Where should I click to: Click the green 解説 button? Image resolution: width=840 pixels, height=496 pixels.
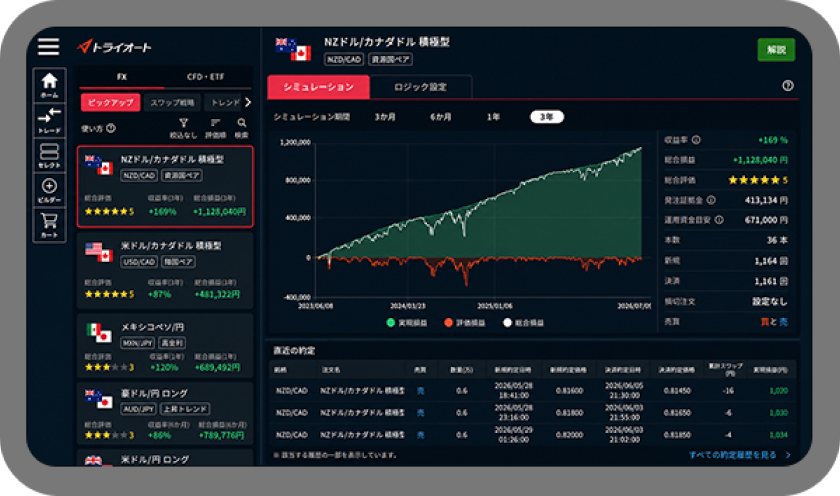776,50
